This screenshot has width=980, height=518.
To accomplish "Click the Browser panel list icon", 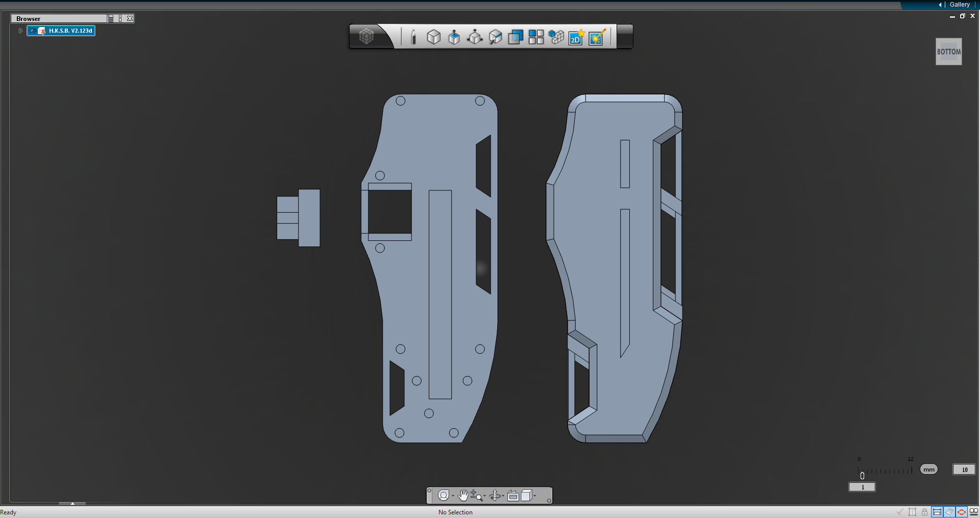I will click(111, 18).
